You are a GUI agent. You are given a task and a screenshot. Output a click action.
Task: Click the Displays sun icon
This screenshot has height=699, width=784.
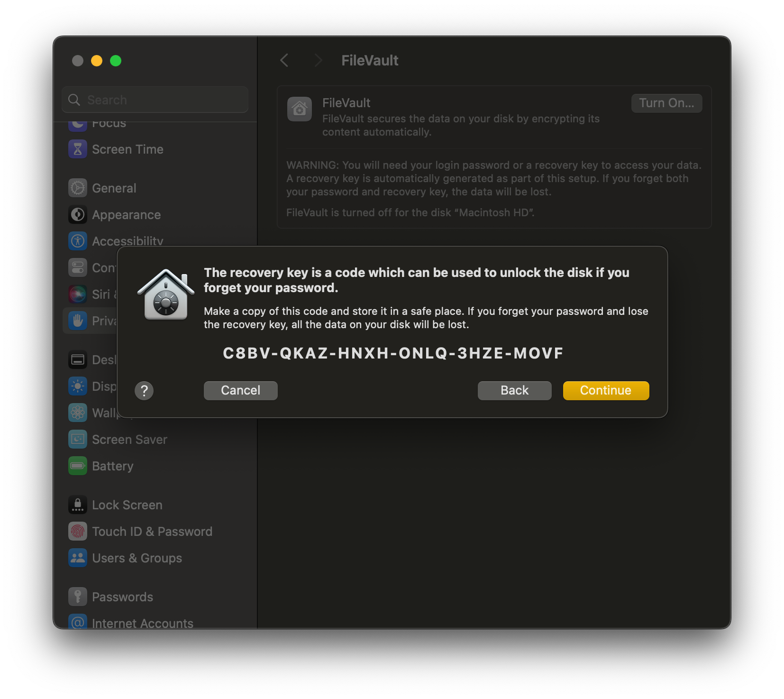78,386
